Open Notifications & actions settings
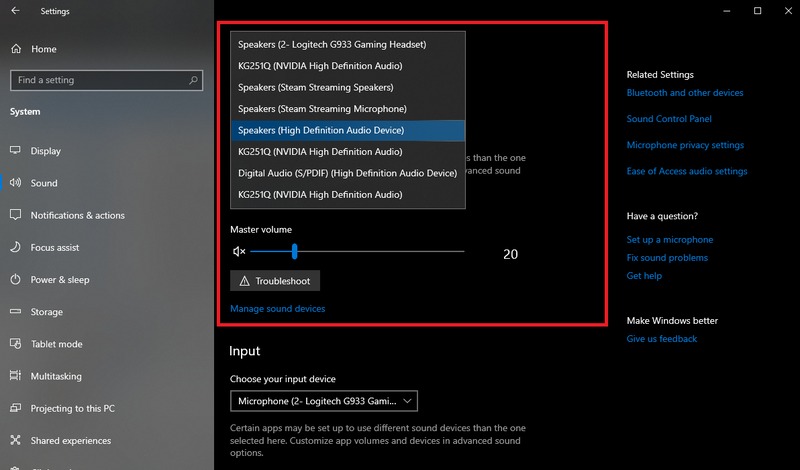 pyautogui.click(x=77, y=215)
